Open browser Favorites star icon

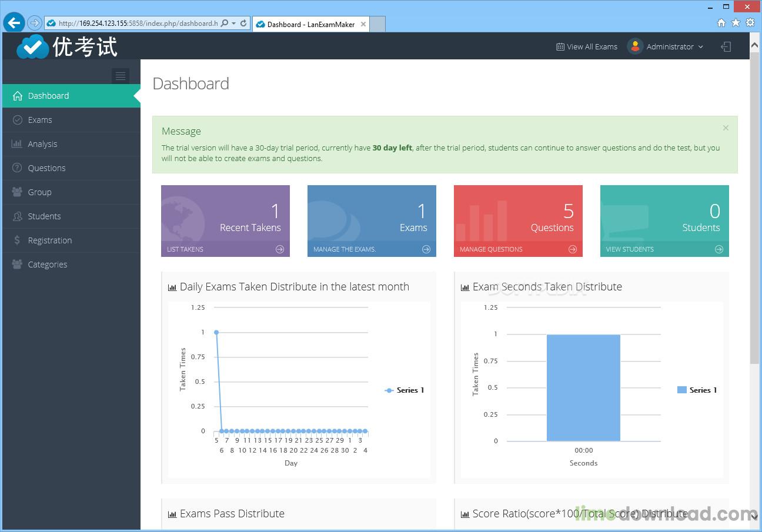[736, 23]
